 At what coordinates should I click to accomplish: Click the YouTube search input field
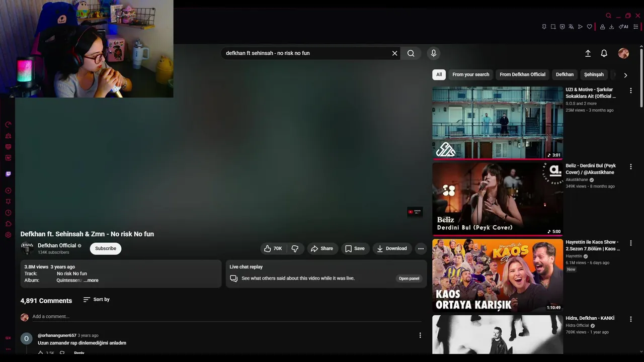click(x=307, y=53)
